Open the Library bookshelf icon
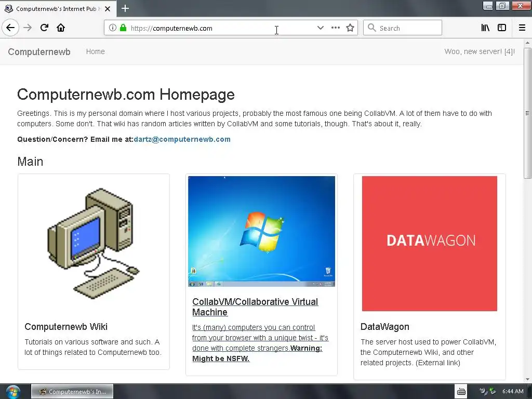The width and height of the screenshot is (532, 399). tap(485, 28)
